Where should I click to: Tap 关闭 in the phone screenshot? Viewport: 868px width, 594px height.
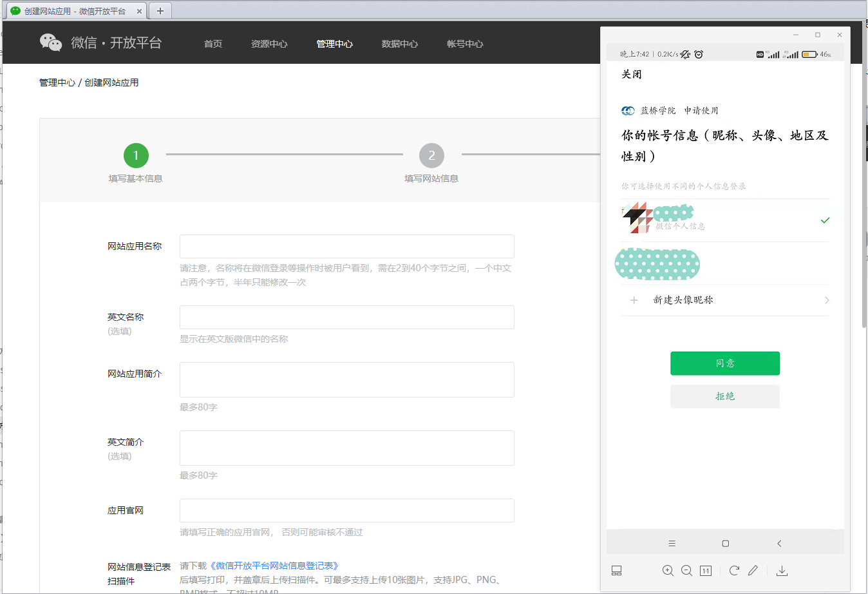tap(632, 74)
